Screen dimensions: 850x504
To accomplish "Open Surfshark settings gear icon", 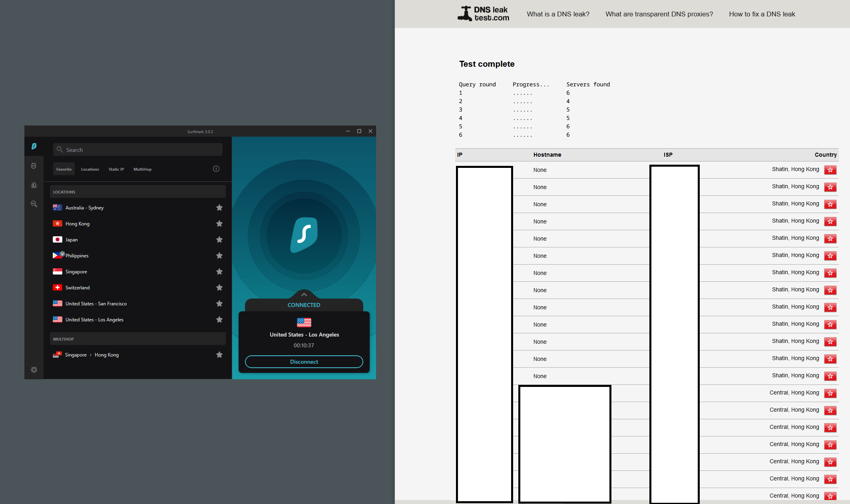I will 34,370.
